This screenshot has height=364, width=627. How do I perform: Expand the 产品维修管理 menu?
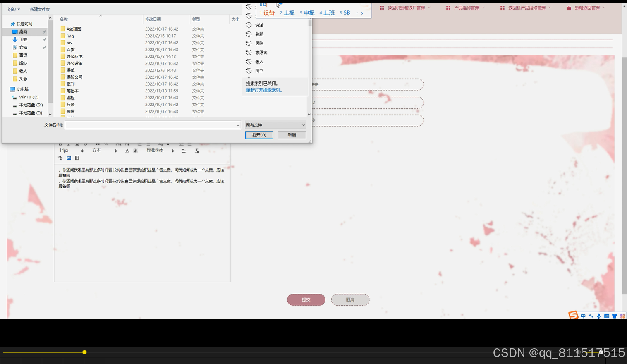(x=467, y=7)
